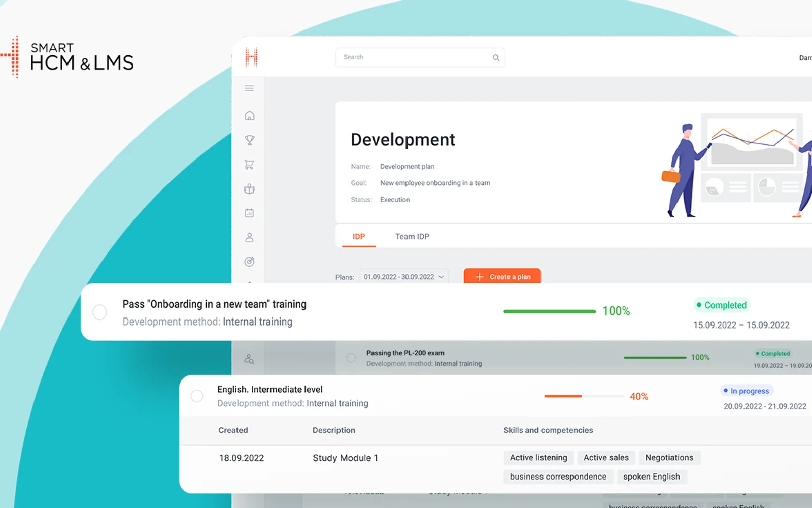Click the Completed status badge of Onboarding training
The image size is (812, 508).
[722, 305]
